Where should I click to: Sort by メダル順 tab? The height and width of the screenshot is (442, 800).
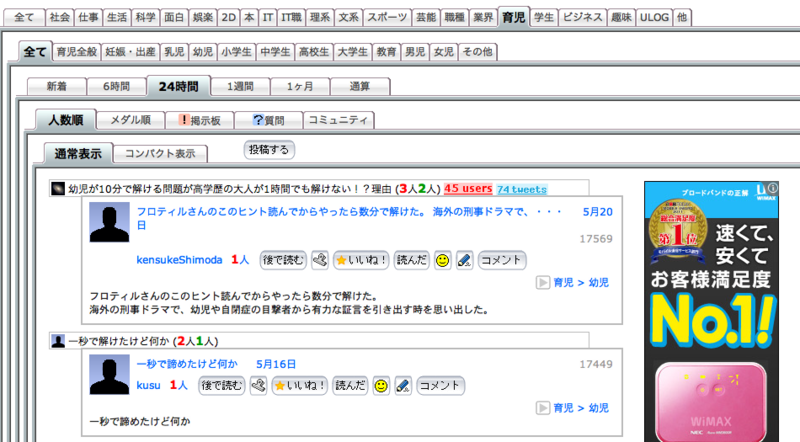coord(131,120)
